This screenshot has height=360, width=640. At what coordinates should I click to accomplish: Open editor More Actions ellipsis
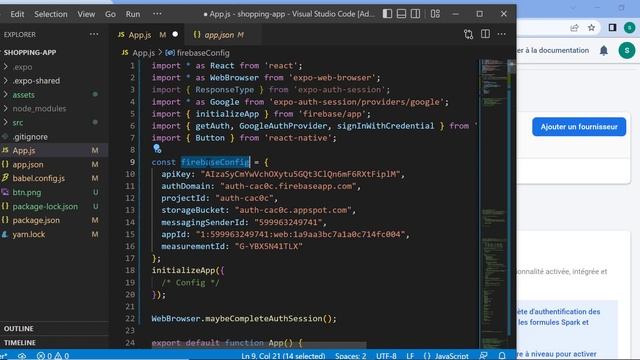coord(502,34)
